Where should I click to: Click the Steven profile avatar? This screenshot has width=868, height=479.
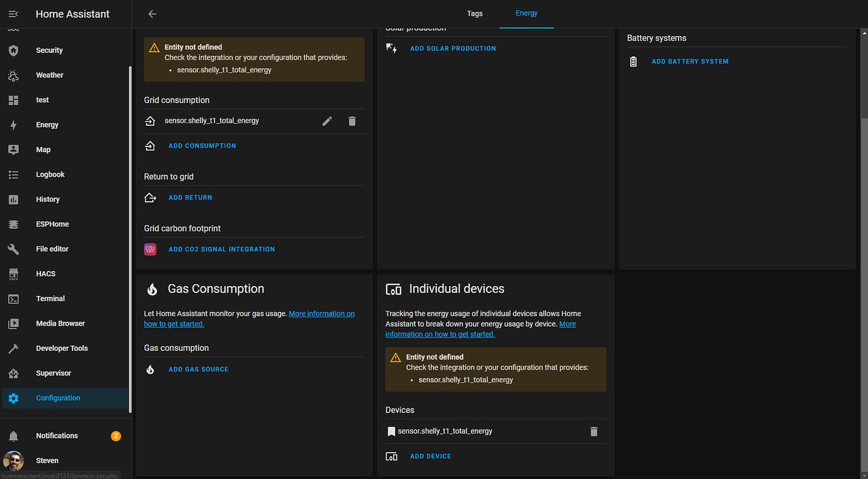(13, 460)
